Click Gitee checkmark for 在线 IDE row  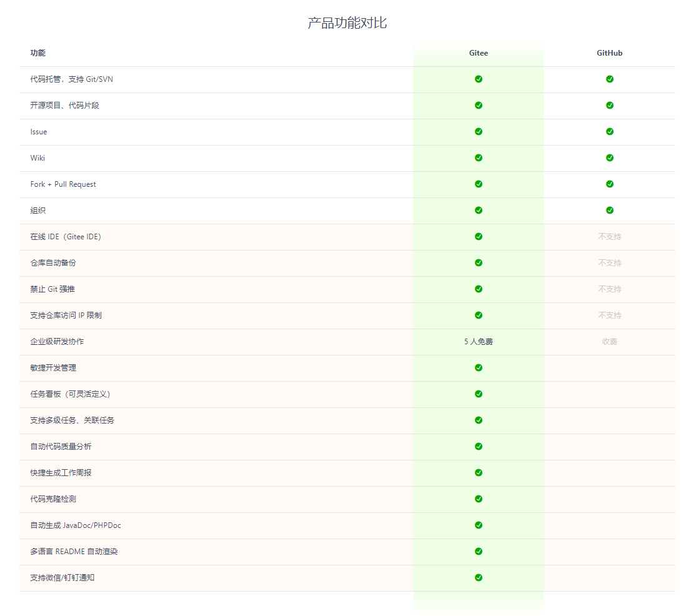tap(479, 237)
